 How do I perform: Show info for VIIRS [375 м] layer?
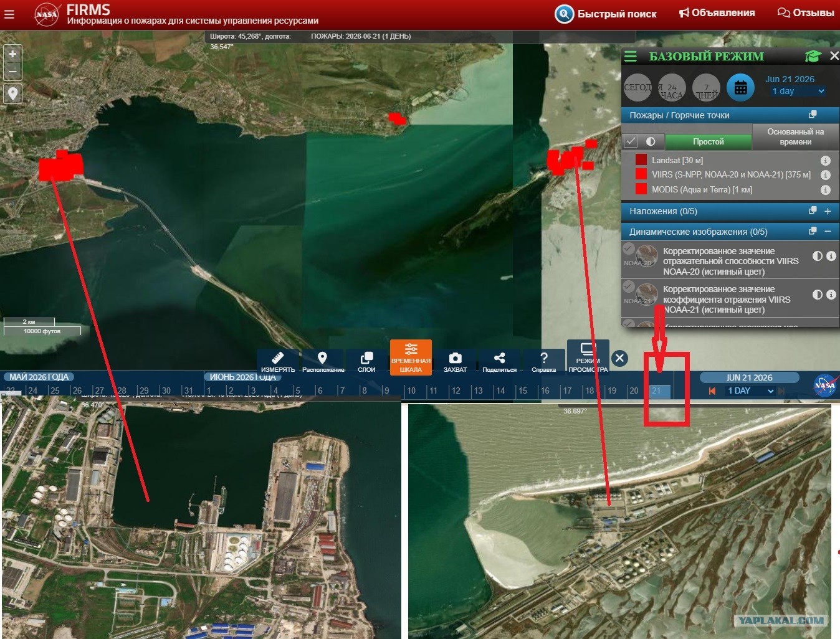tap(825, 175)
